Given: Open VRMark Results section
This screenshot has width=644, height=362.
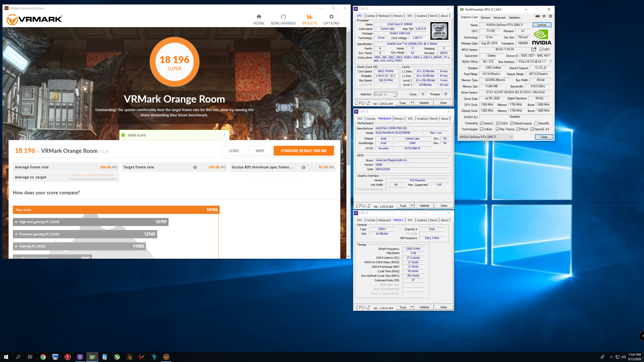Looking at the screenshot, I should coord(309,20).
